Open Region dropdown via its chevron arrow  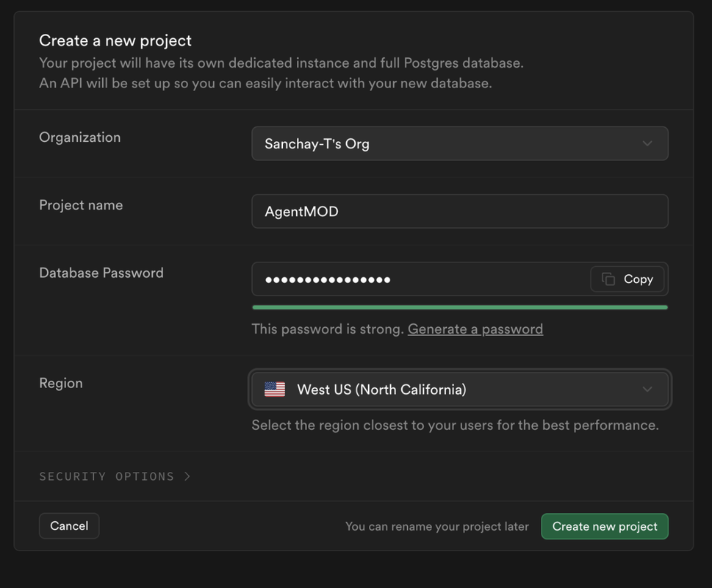pyautogui.click(x=647, y=389)
